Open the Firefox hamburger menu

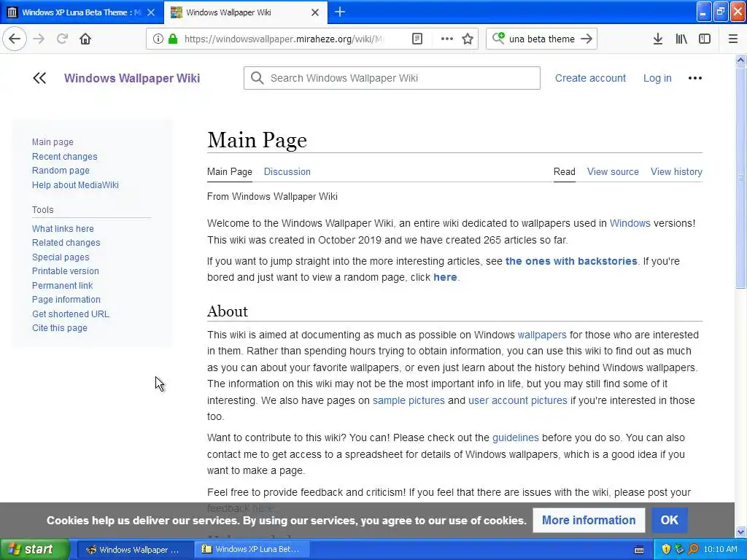(x=732, y=39)
